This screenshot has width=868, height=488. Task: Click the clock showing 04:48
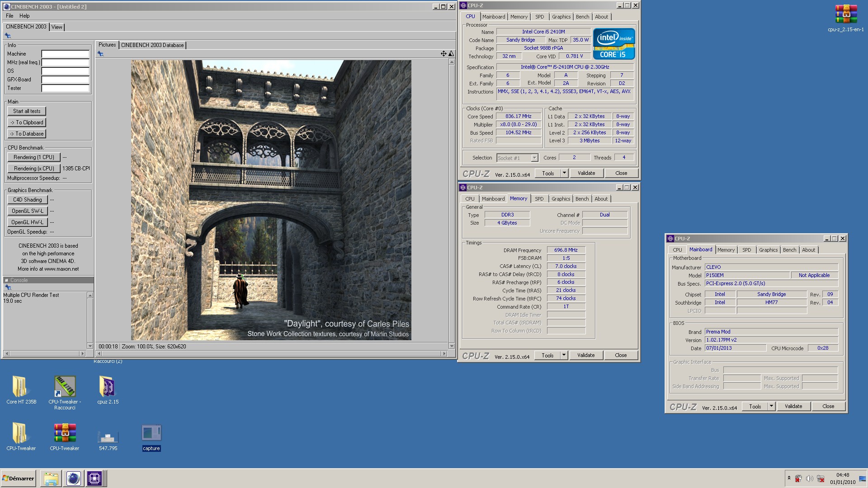click(x=842, y=475)
